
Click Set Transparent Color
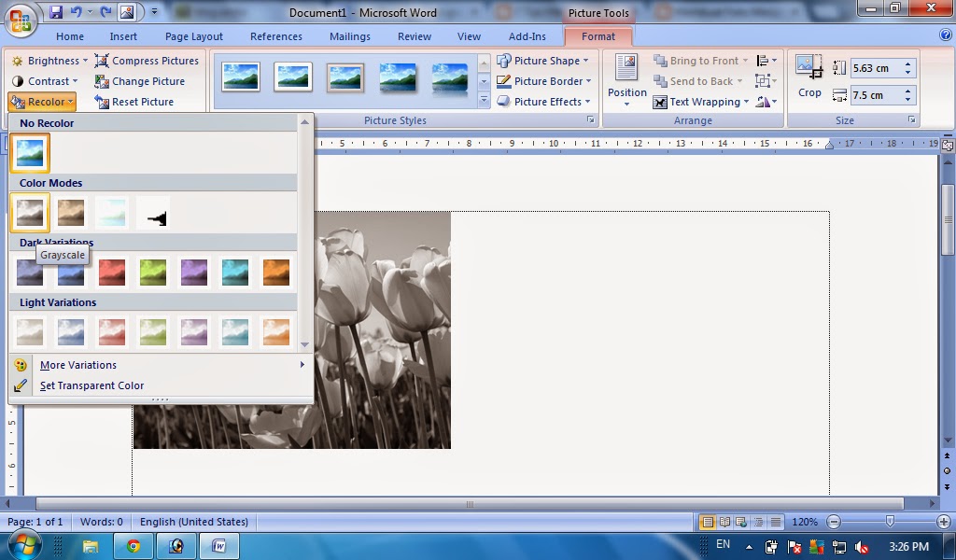pyautogui.click(x=91, y=385)
